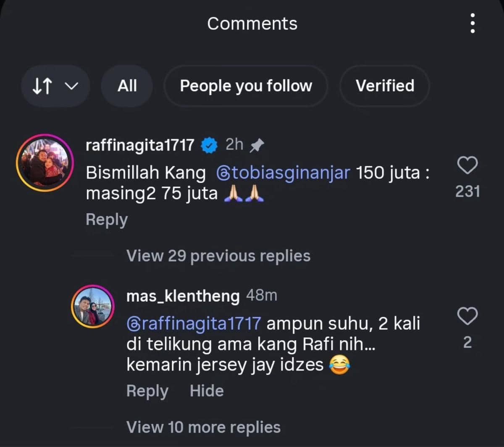Viewport: 504px width, 447px height.
Task: Expand View 10 more replies
Action: click(x=203, y=427)
